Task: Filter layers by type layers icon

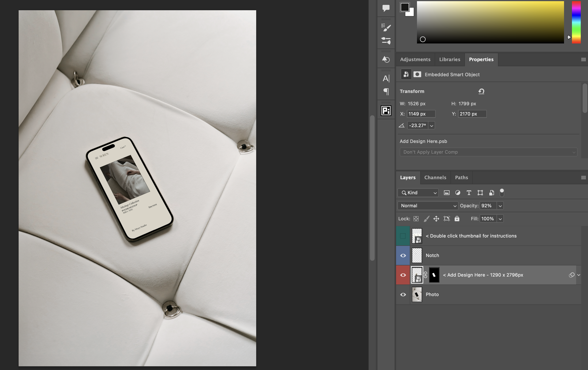Action: coord(469,193)
